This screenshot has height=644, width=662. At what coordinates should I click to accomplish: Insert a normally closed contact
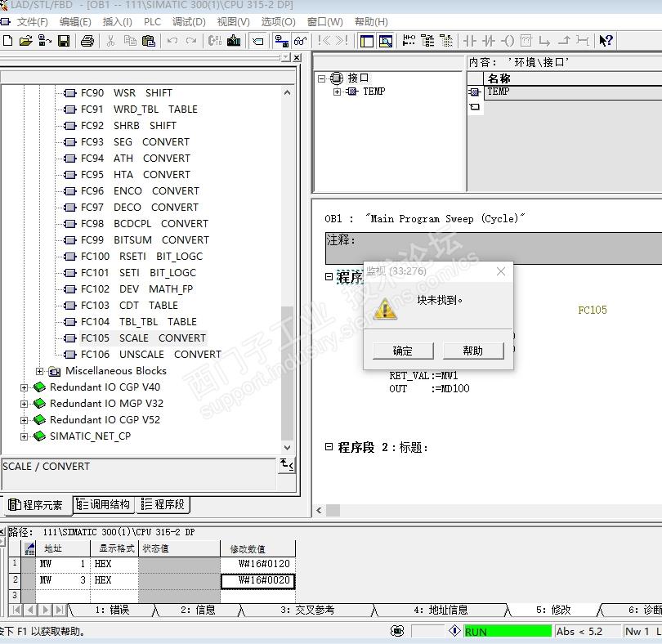[x=489, y=41]
